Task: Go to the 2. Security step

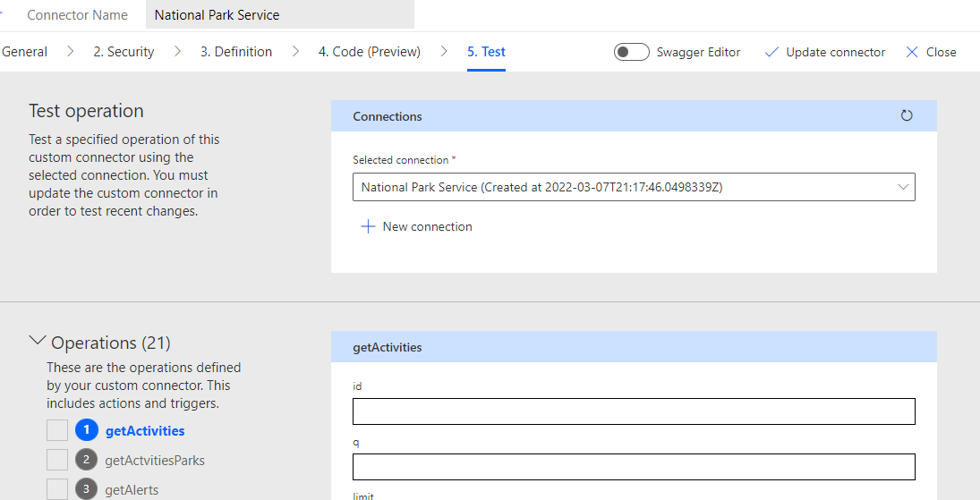Action: click(x=124, y=52)
